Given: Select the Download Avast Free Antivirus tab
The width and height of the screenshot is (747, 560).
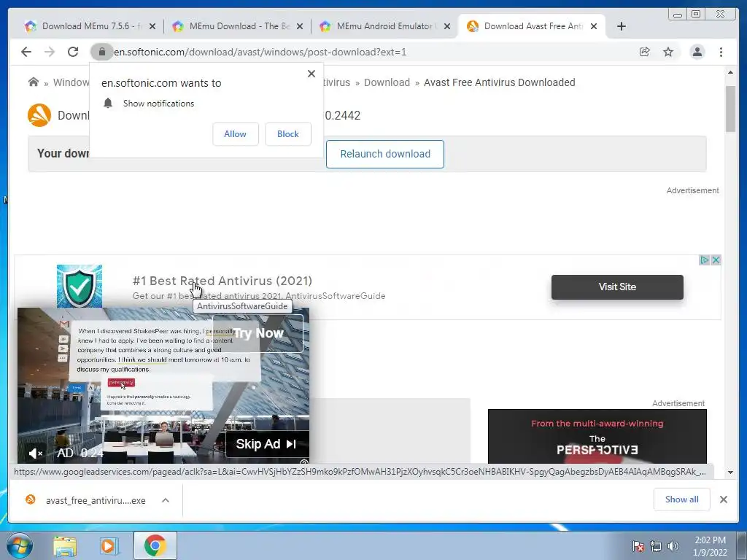Looking at the screenshot, I should 532,26.
